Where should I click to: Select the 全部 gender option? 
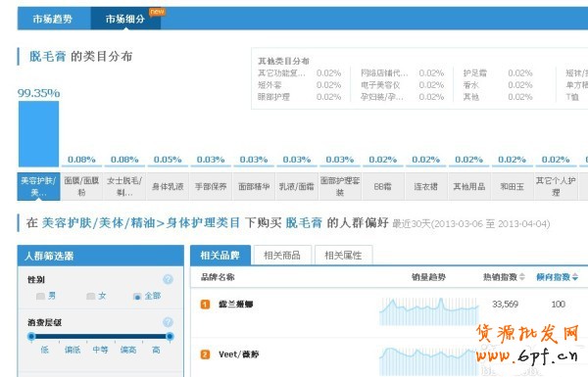(137, 297)
